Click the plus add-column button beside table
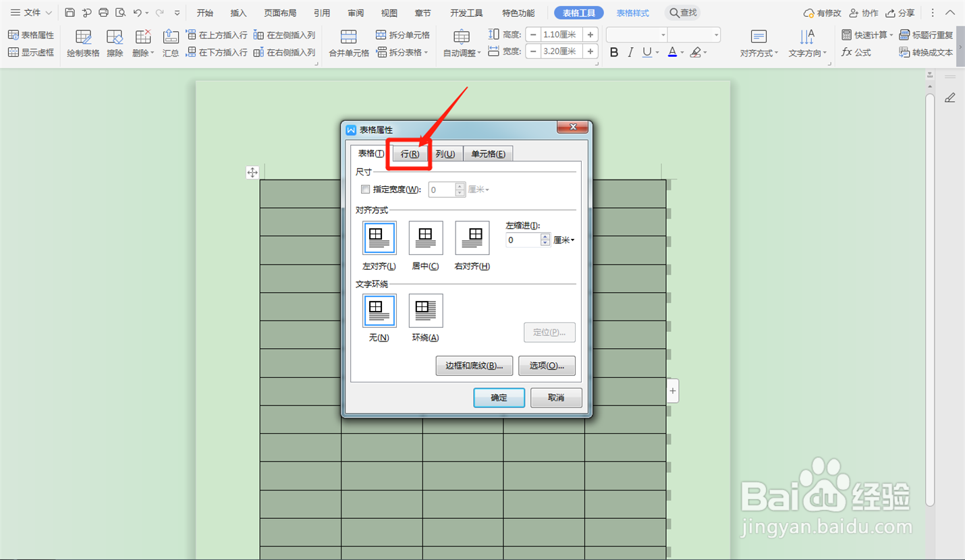 673,391
